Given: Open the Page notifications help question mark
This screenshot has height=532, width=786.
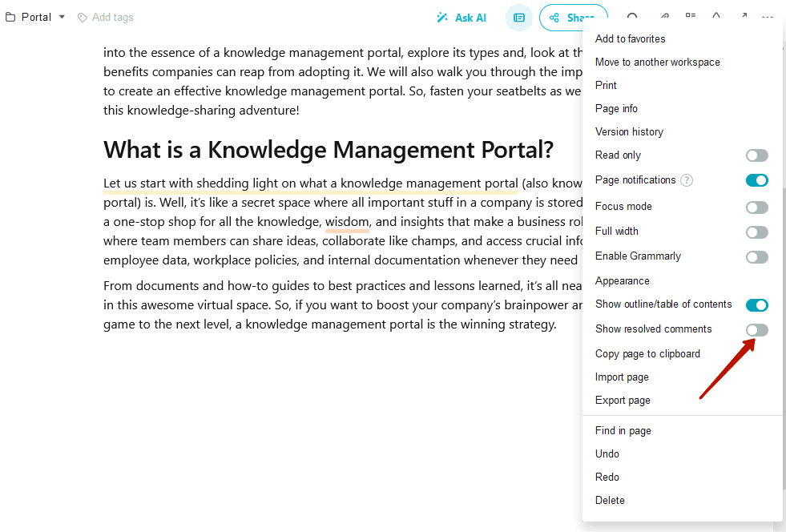Looking at the screenshot, I should [686, 180].
